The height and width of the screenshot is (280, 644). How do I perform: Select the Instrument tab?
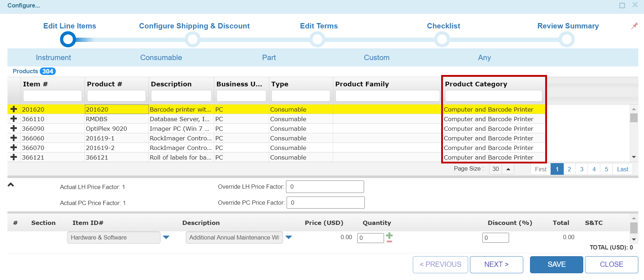coord(53,58)
